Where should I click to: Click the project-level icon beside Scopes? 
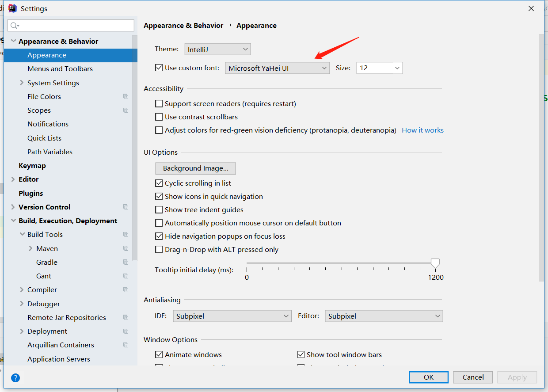tap(126, 110)
